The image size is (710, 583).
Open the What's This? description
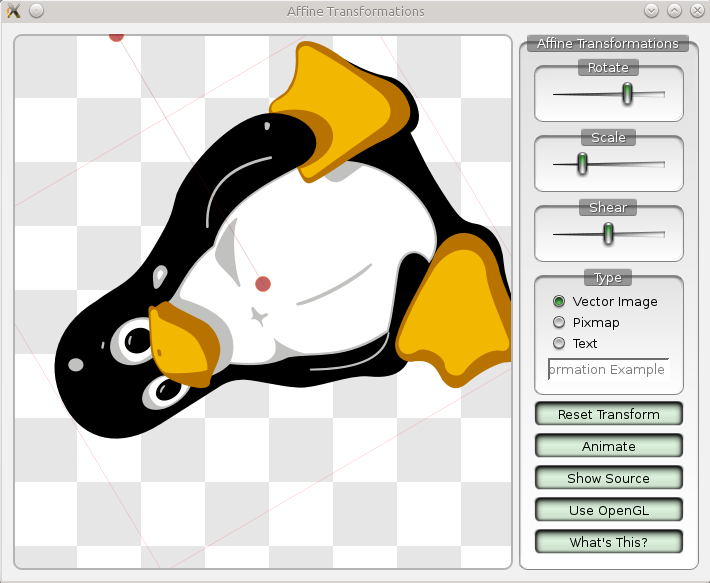(608, 542)
